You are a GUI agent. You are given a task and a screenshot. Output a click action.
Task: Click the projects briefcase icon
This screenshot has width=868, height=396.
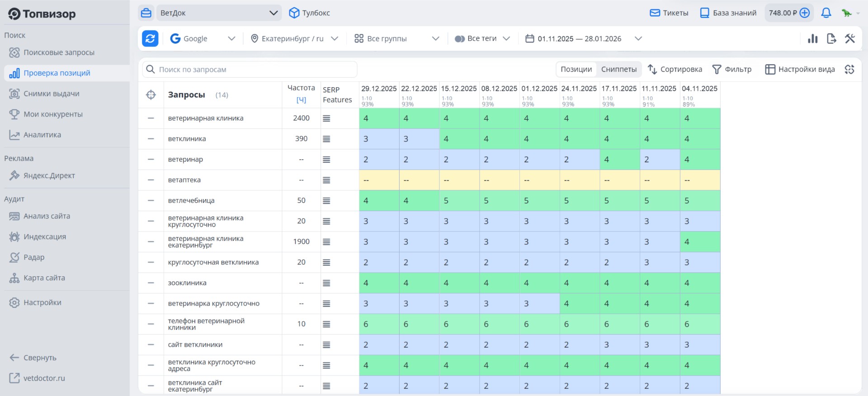(146, 13)
